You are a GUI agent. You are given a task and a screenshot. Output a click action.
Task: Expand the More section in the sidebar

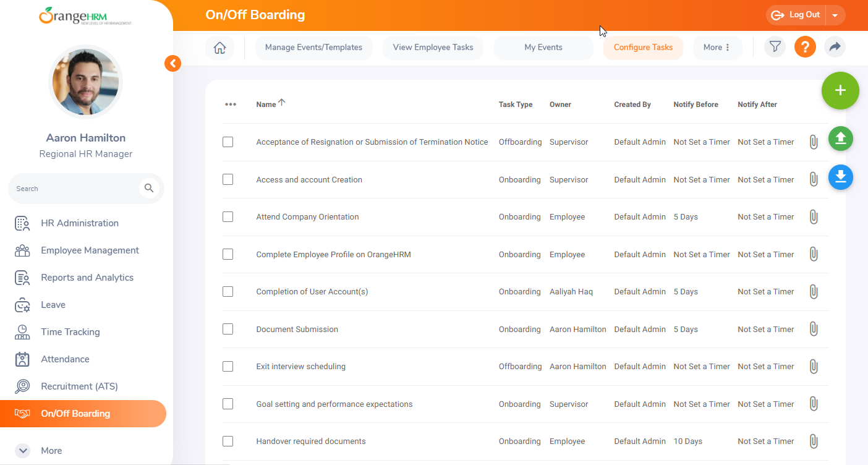point(23,451)
